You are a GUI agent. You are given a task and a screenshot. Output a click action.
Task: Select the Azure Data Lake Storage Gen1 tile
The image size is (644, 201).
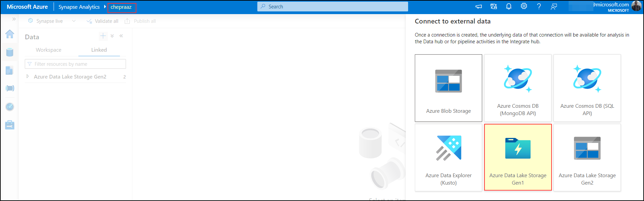(x=518, y=157)
